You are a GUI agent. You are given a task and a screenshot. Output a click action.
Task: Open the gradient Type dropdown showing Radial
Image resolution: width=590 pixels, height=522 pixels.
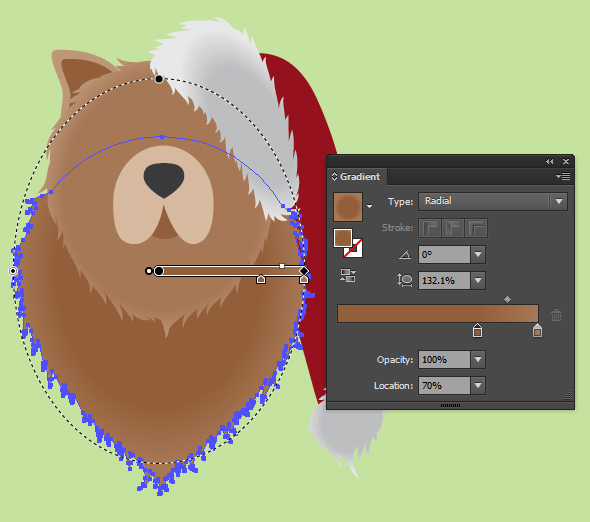pos(493,201)
